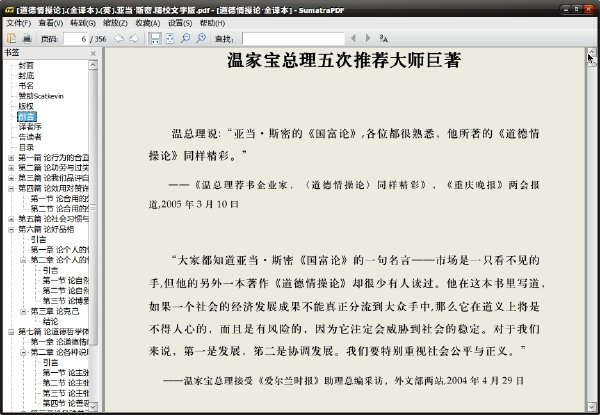Image resolution: width=600 pixels, height=415 pixels.
Task: Select the 第四节 论善恶 bookmark
Action: point(65,403)
